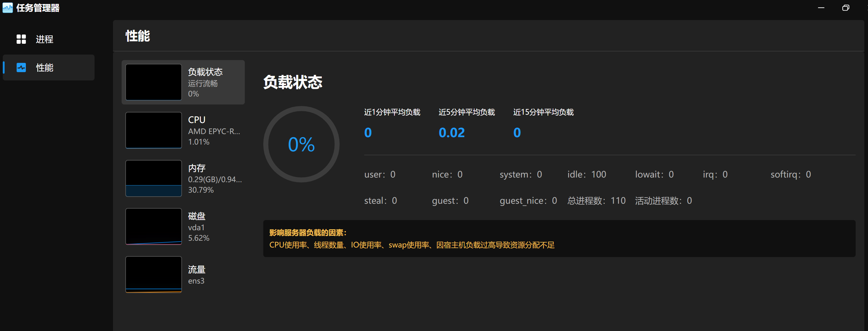
Task: Click the 近15分钟平均负载 value
Action: coord(517,133)
